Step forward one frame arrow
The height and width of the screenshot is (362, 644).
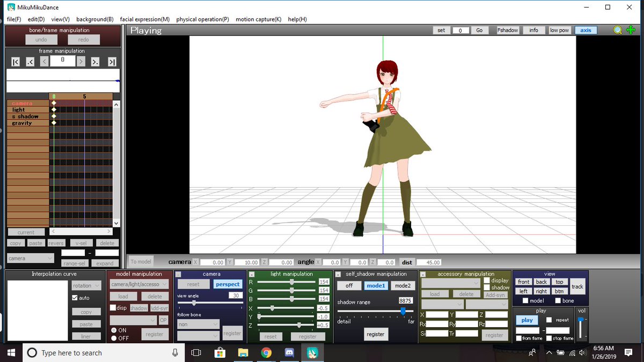pyautogui.click(x=80, y=62)
